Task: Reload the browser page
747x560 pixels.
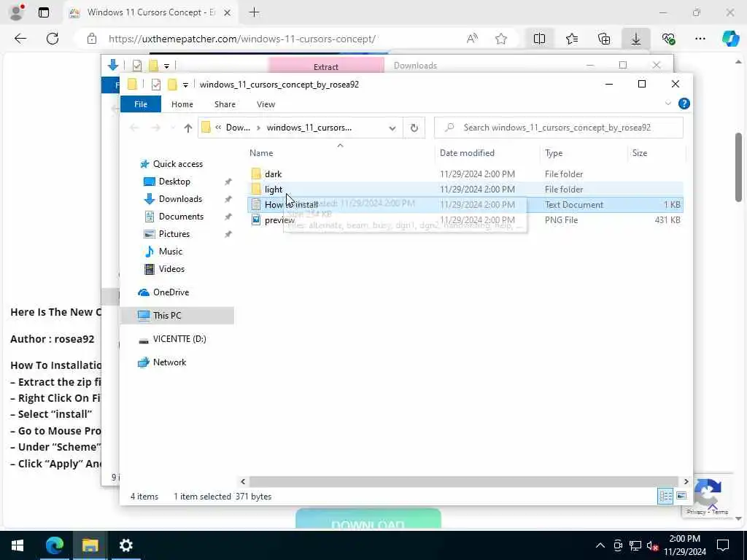Action: 53,39
